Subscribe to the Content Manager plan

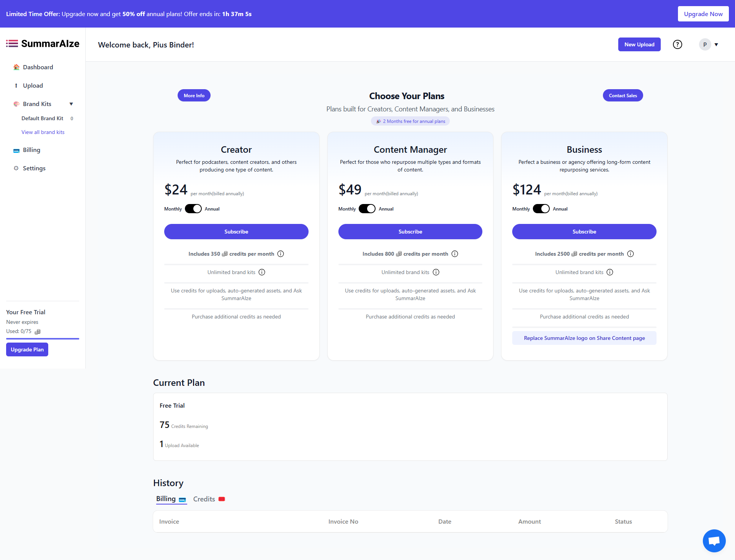pyautogui.click(x=410, y=232)
